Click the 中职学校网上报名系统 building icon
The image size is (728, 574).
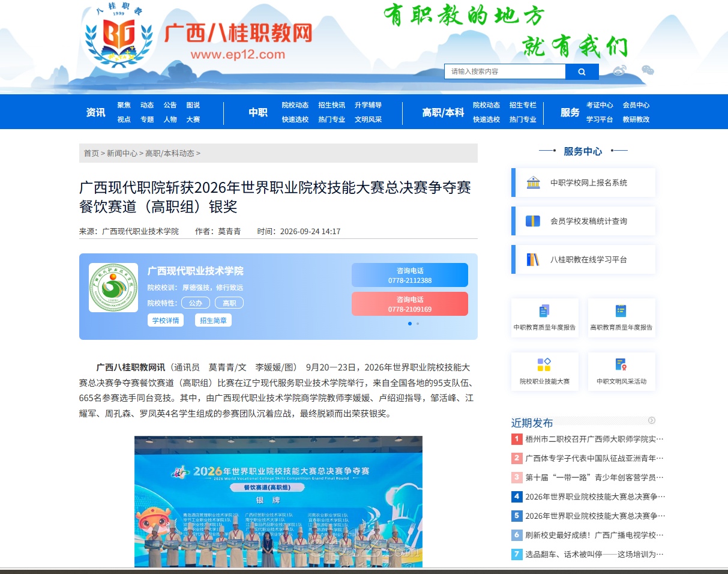click(x=533, y=183)
